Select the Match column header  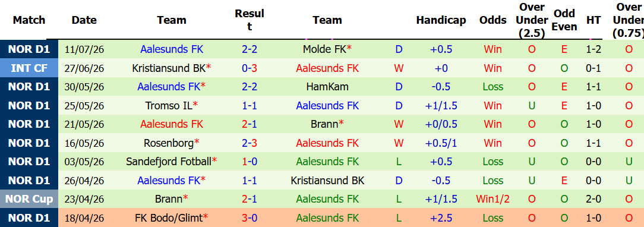click(x=29, y=20)
